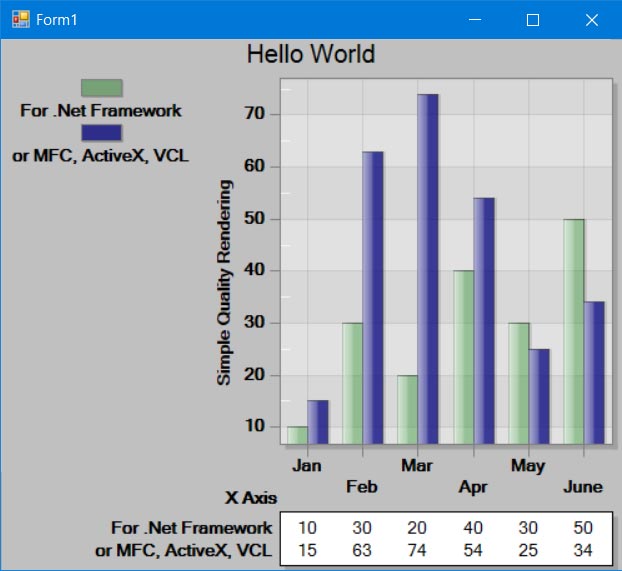This screenshot has width=622, height=571.
Task: Click the For .Net Framework table row label
Action: tap(192, 527)
